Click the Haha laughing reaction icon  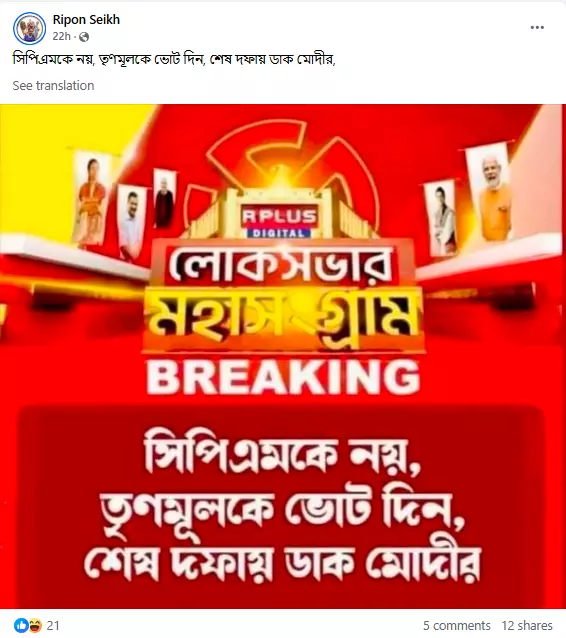(x=35, y=625)
